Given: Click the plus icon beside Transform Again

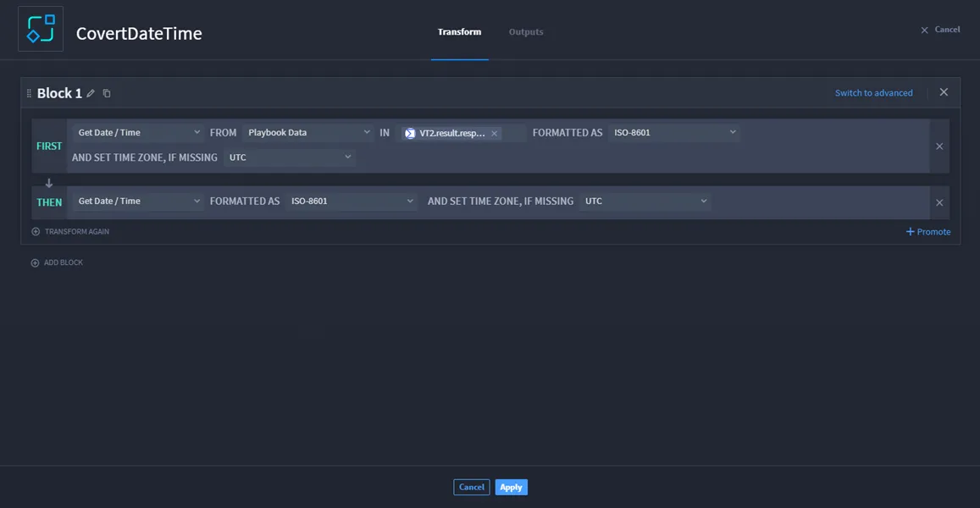Looking at the screenshot, I should coord(36,231).
